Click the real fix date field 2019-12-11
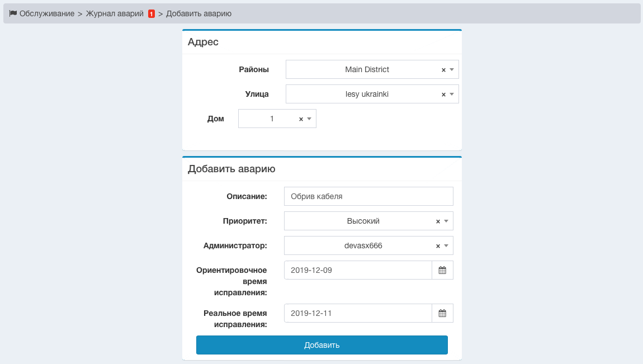The height and width of the screenshot is (364, 643). pos(358,313)
